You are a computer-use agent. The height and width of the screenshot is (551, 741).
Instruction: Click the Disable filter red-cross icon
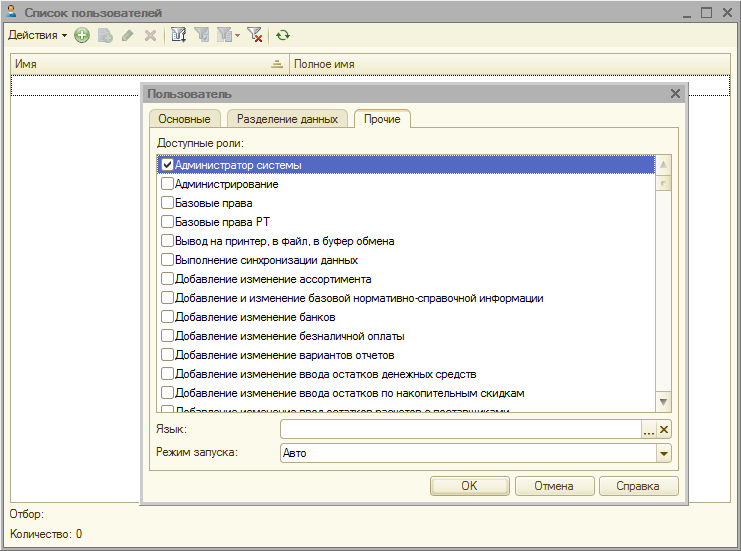pos(255,35)
